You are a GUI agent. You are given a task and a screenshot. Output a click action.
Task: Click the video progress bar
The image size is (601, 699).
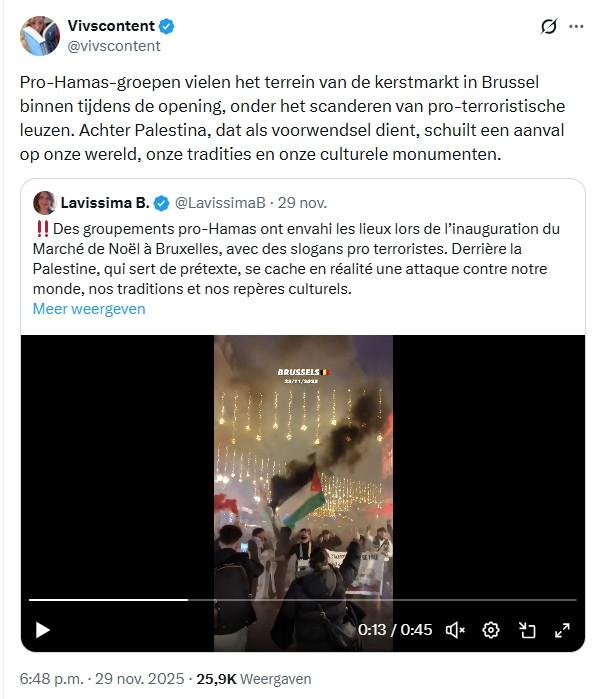[303, 600]
